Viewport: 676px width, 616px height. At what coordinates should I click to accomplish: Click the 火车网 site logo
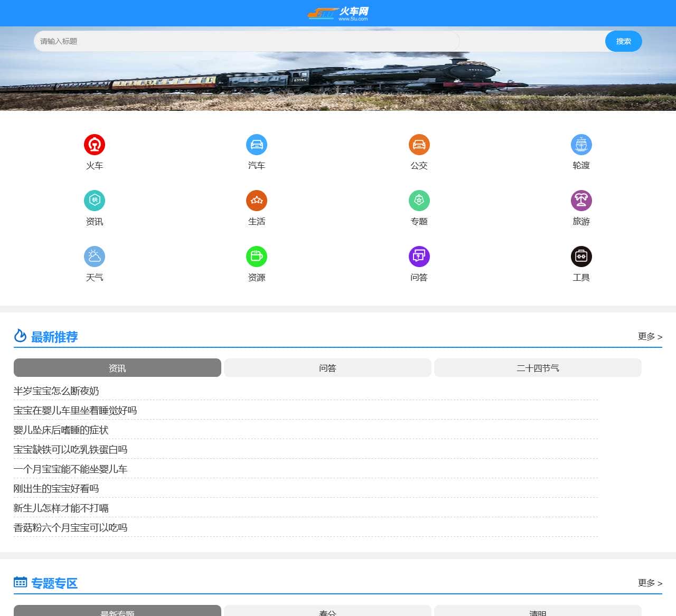pos(338,13)
